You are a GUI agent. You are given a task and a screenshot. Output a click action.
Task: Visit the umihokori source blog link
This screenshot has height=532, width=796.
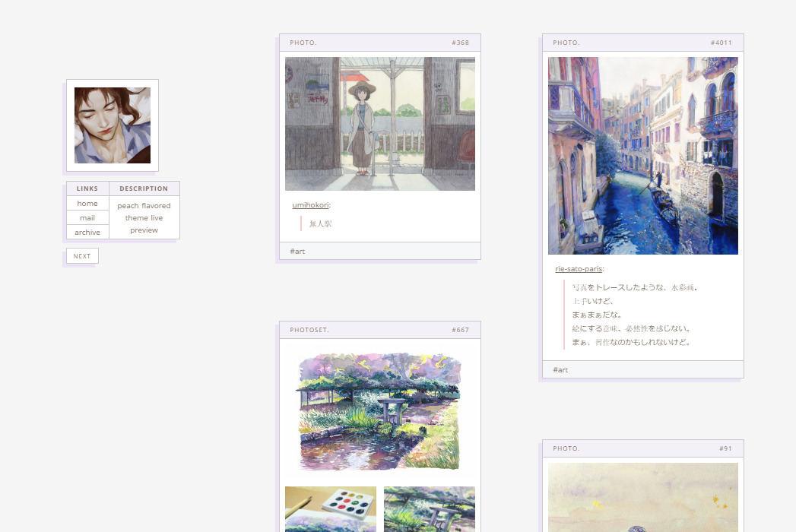[x=310, y=205]
